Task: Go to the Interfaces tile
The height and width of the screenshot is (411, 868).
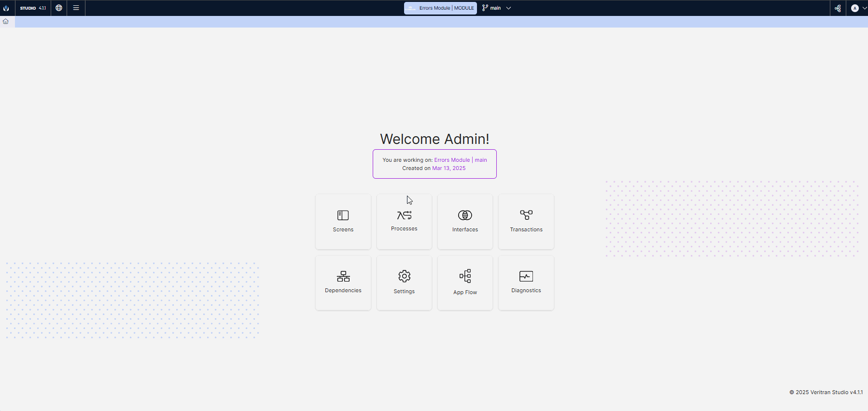Action: 465,221
